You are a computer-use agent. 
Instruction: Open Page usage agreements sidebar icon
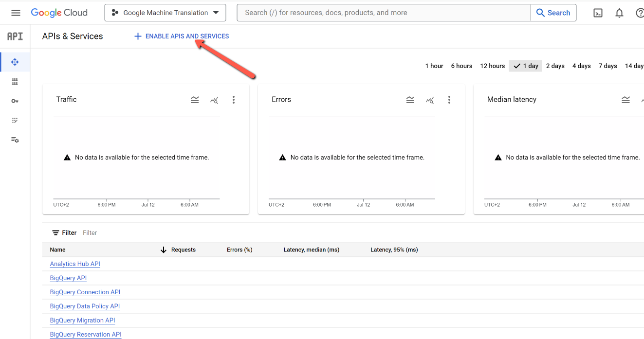click(x=15, y=140)
